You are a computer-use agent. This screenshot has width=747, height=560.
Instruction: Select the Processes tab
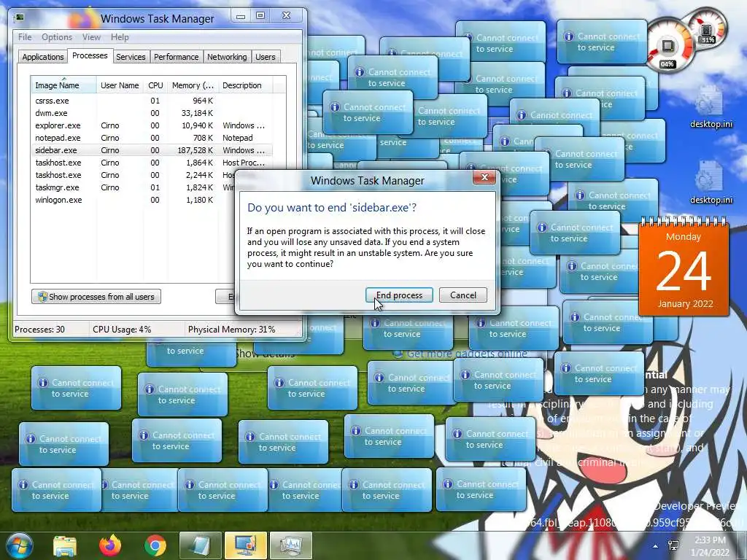pos(90,55)
